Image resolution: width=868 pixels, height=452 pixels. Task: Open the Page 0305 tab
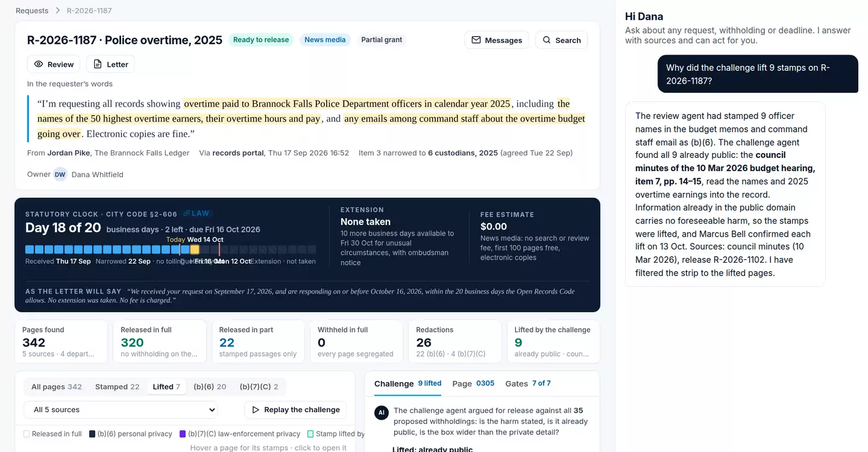click(473, 383)
